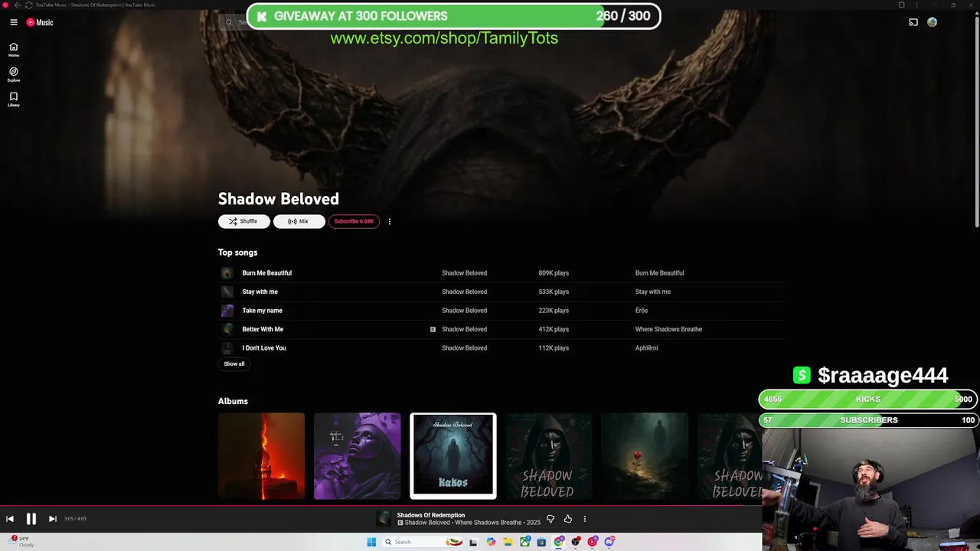Click Stay with me song thumbnail
The height and width of the screenshot is (551, 980).
(x=227, y=292)
